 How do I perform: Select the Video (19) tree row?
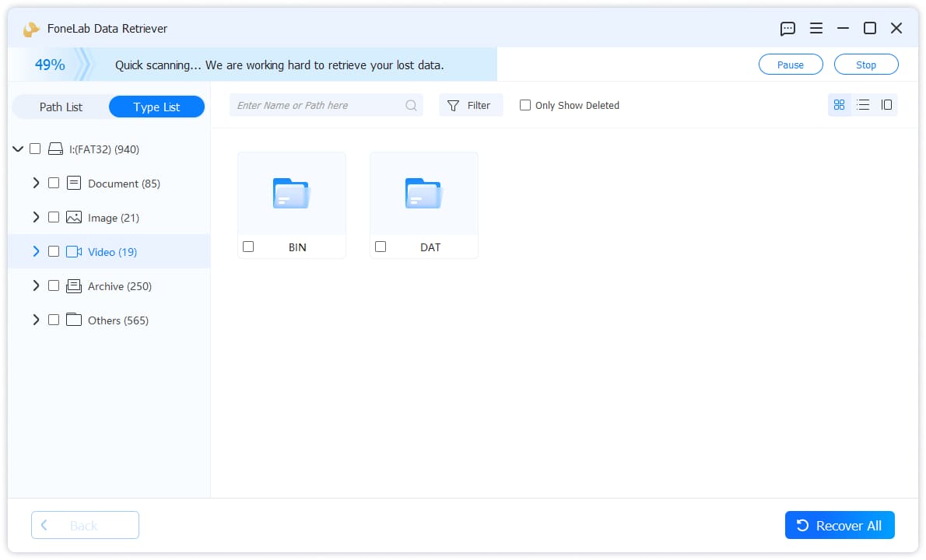pyautogui.click(x=109, y=251)
